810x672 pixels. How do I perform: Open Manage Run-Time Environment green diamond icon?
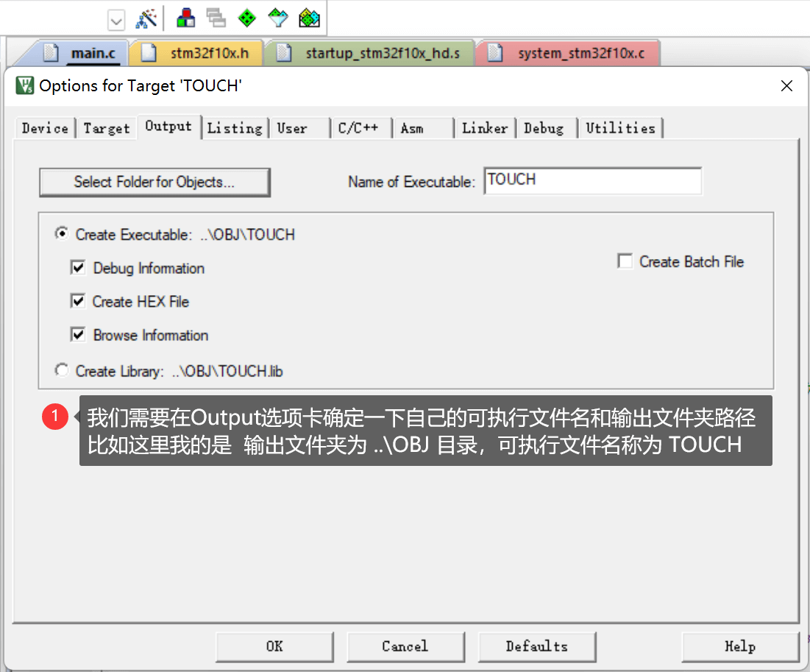click(x=247, y=18)
